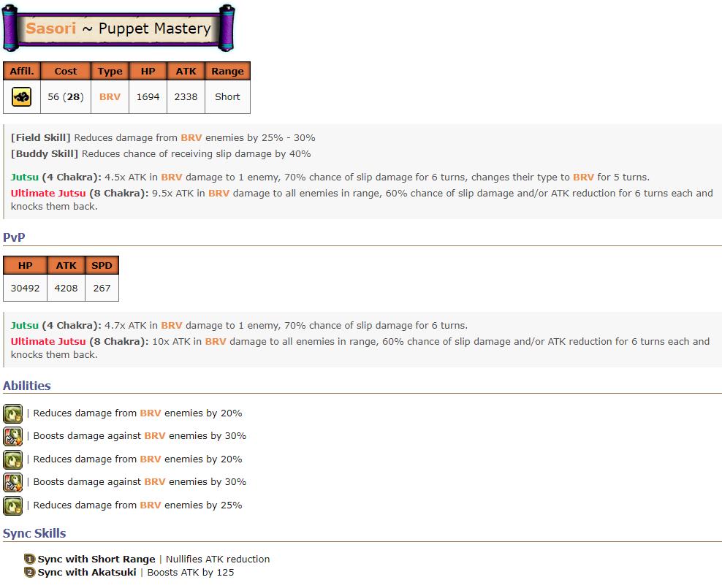Click the fifth ability icon (25% BRV reduction)
This screenshot has width=722, height=588.
coord(13,505)
